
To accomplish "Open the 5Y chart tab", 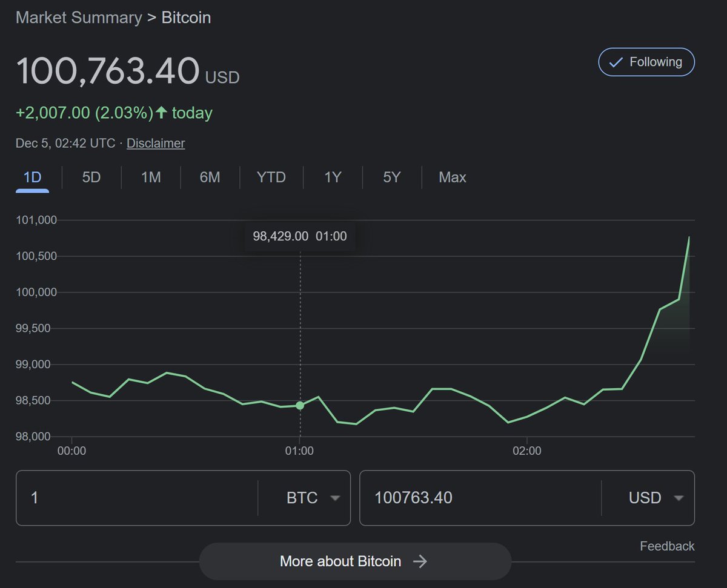I will [392, 177].
